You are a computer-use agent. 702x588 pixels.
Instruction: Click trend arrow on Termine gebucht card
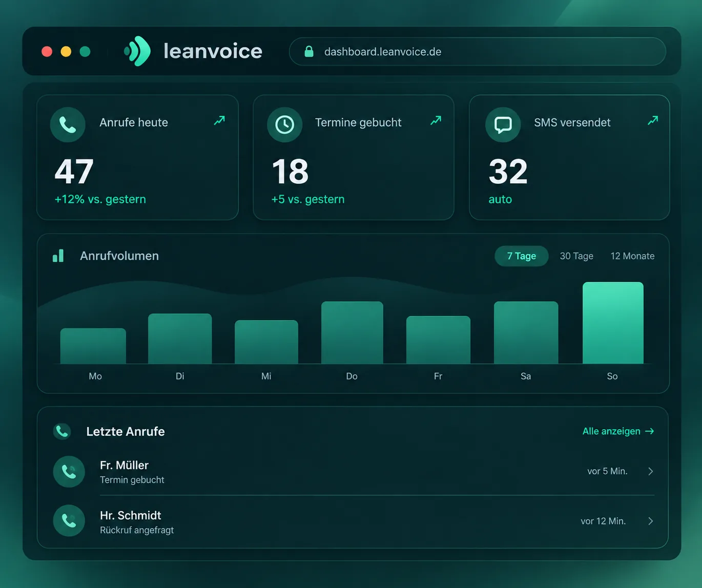pos(436,120)
